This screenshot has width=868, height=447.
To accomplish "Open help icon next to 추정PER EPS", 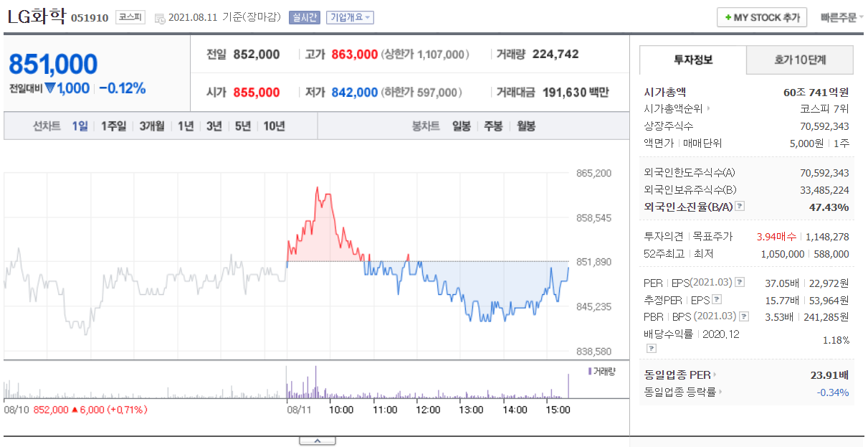I will click(x=717, y=300).
